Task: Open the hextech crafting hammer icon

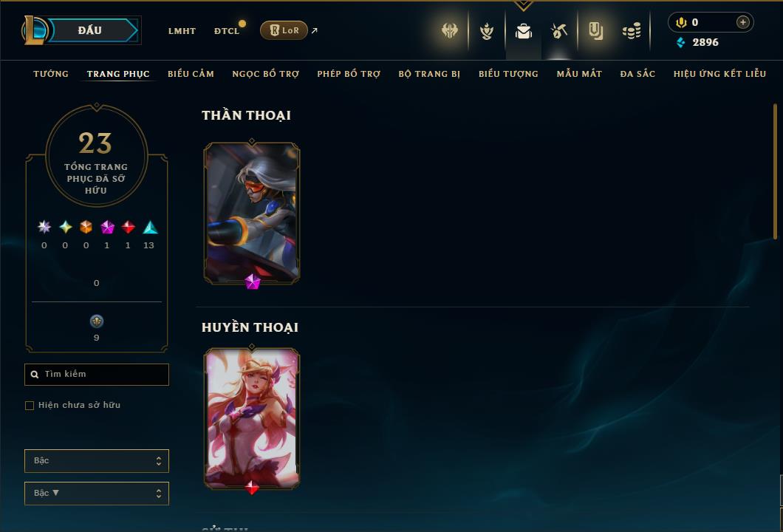Action: [558, 31]
